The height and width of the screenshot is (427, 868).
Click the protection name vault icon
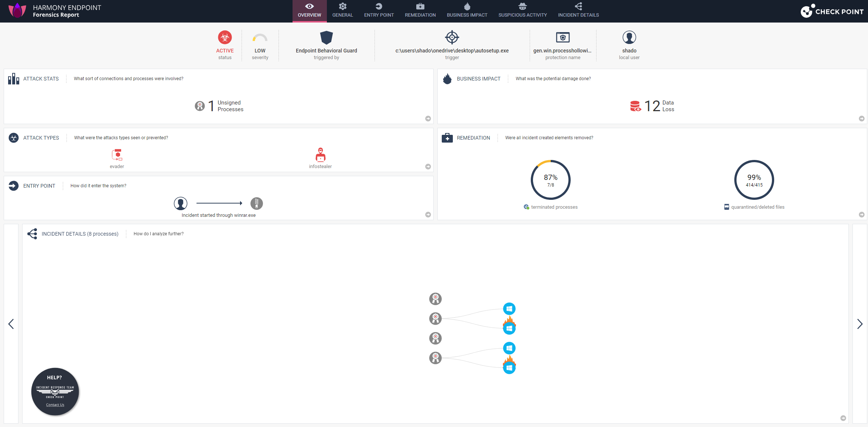point(563,37)
